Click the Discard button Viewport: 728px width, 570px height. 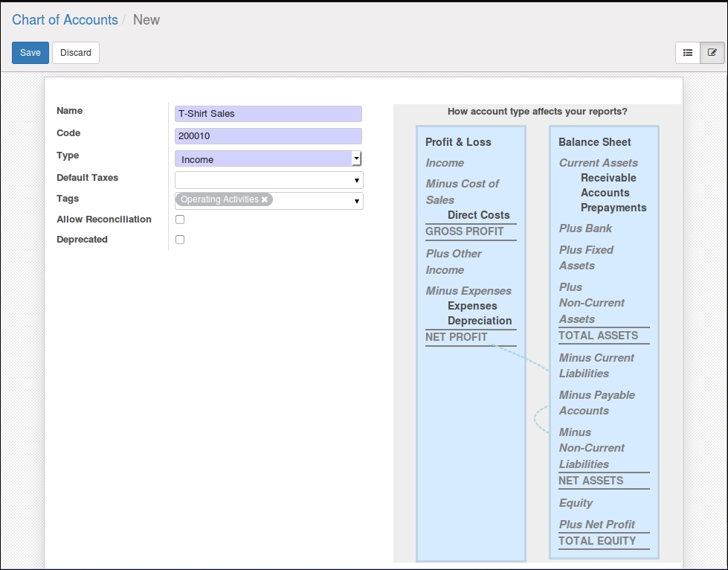[76, 53]
